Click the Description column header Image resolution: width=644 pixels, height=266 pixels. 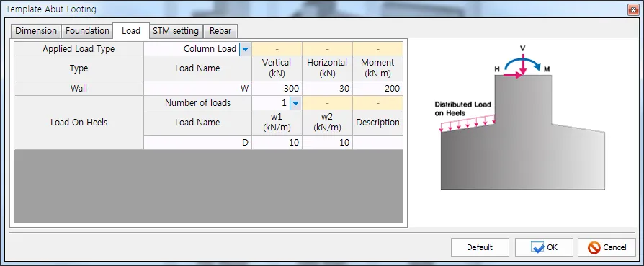pos(378,123)
